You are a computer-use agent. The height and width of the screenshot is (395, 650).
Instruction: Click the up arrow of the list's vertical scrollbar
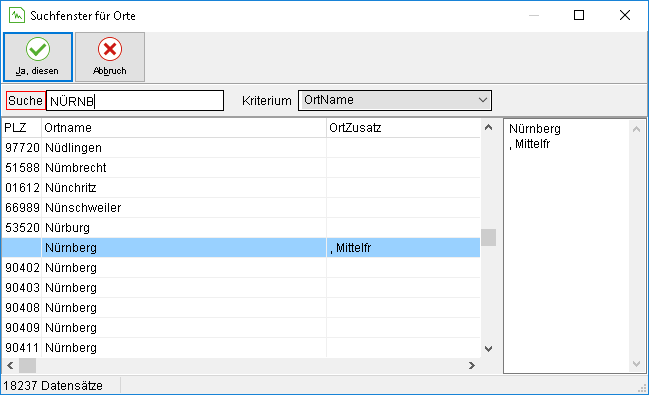coord(488,128)
